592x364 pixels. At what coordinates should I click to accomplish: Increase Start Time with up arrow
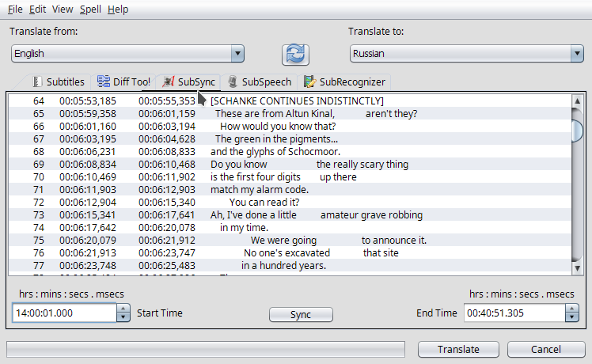pos(123,309)
